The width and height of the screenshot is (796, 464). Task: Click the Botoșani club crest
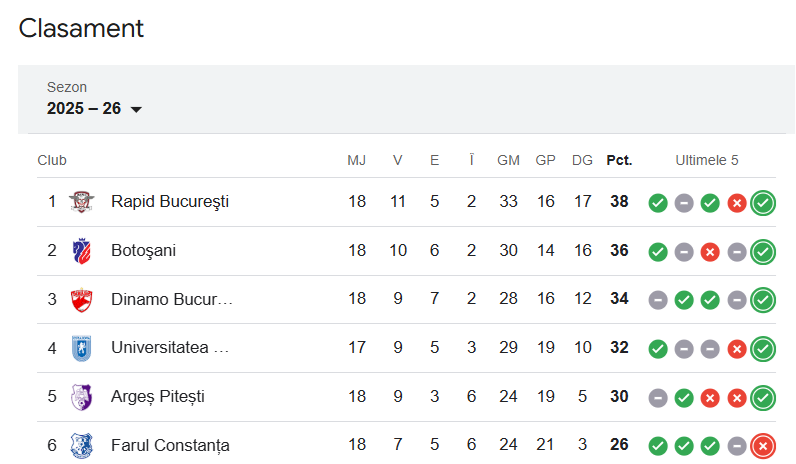[81, 251]
